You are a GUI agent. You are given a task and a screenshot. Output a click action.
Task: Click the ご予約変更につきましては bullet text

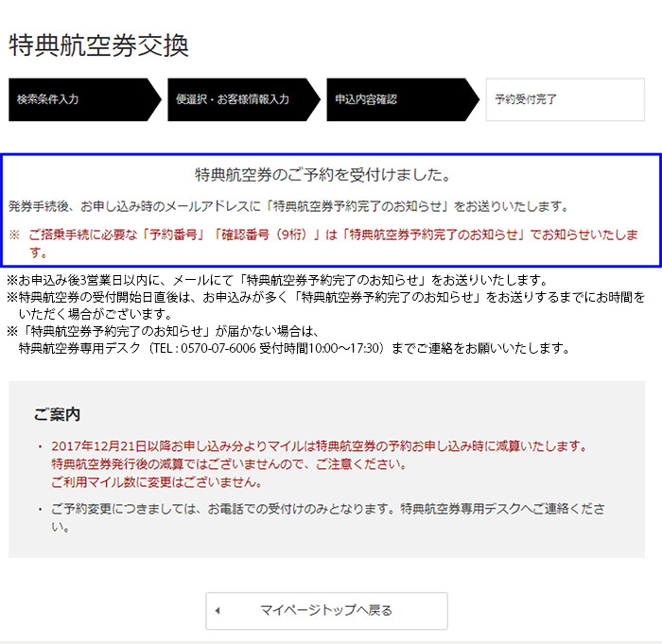(326, 509)
